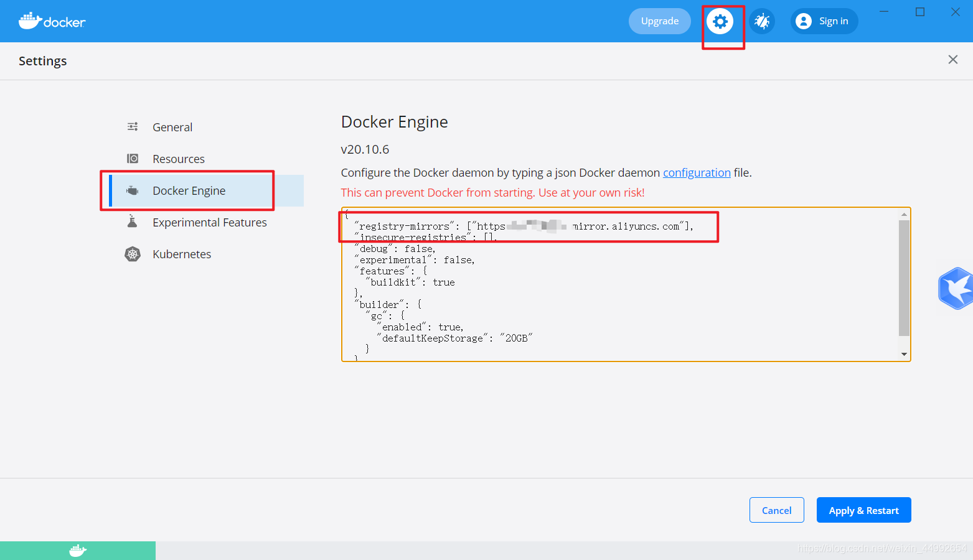
Task: Click the General sliders icon
Action: 133,127
